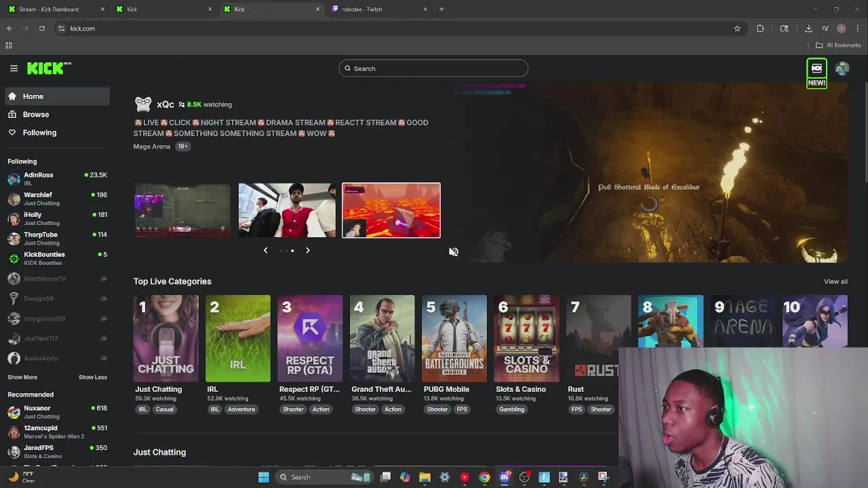The width and height of the screenshot is (868, 488).
Task: Collapse following list with Show Less
Action: pos(93,377)
